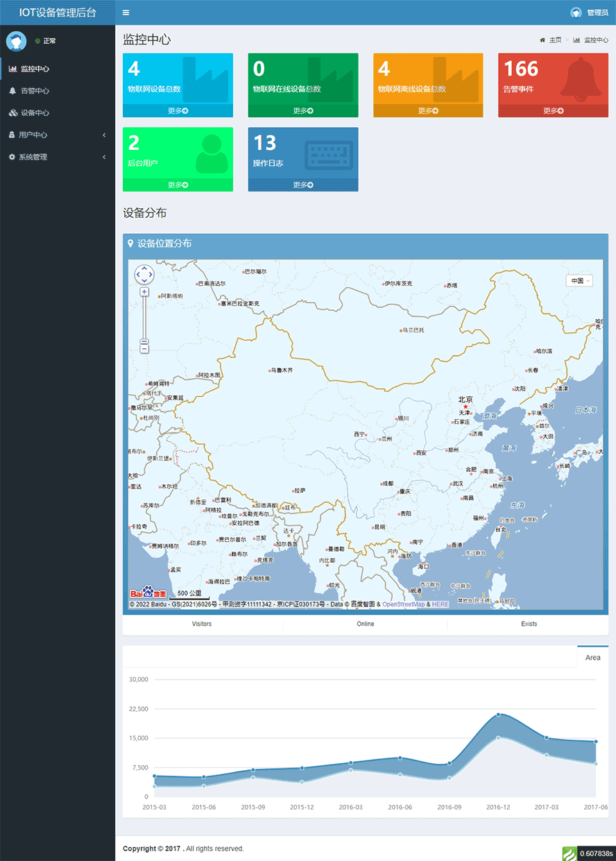The width and height of the screenshot is (616, 861).
Task: Click the 2016-12 peak data point on chart
Action: (498, 715)
